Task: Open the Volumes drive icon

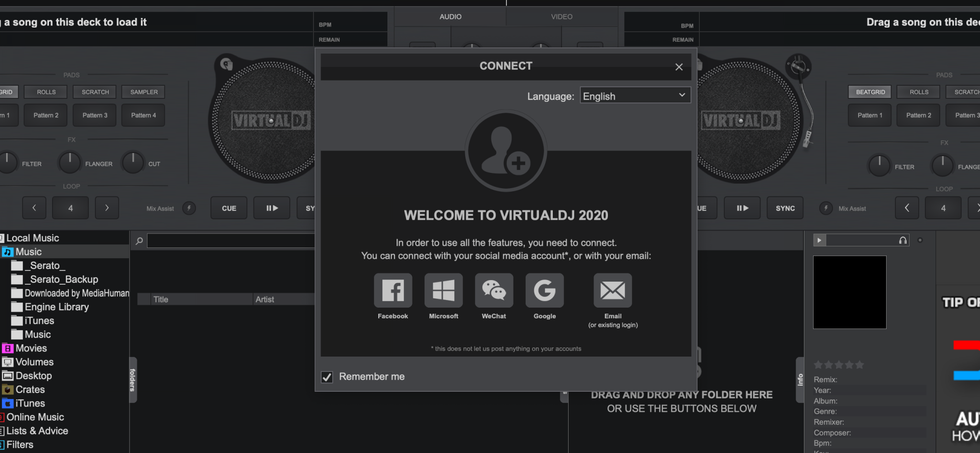Action: tap(8, 362)
